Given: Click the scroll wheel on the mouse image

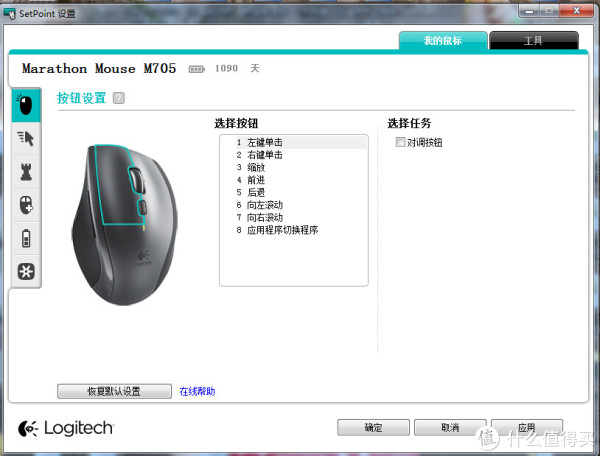Looking at the screenshot, I should tap(138, 180).
